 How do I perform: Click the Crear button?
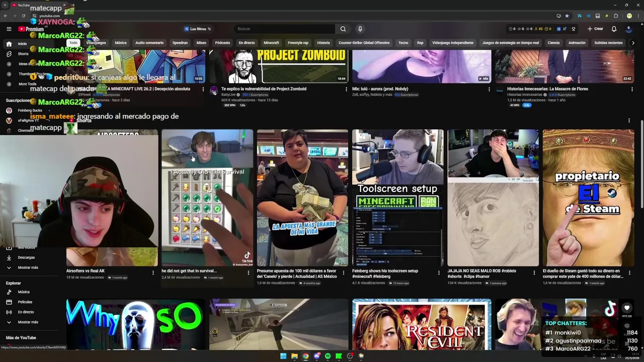pos(595,29)
